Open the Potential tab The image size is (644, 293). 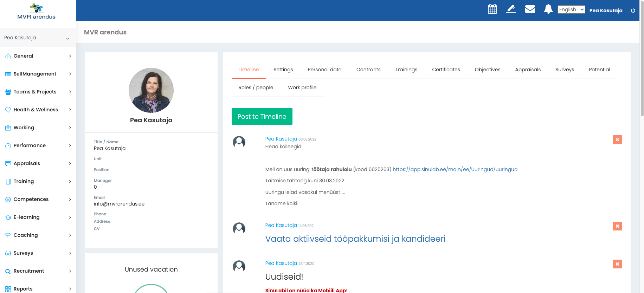tap(599, 70)
